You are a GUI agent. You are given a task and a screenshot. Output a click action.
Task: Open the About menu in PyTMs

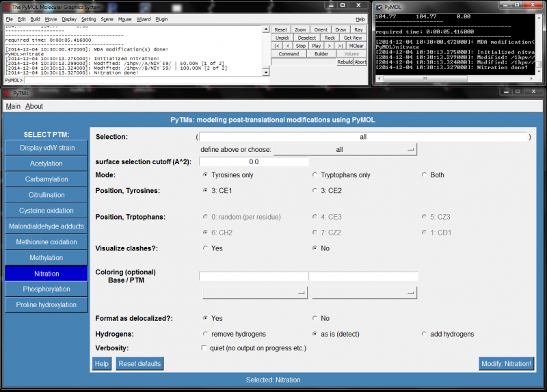[x=34, y=106]
